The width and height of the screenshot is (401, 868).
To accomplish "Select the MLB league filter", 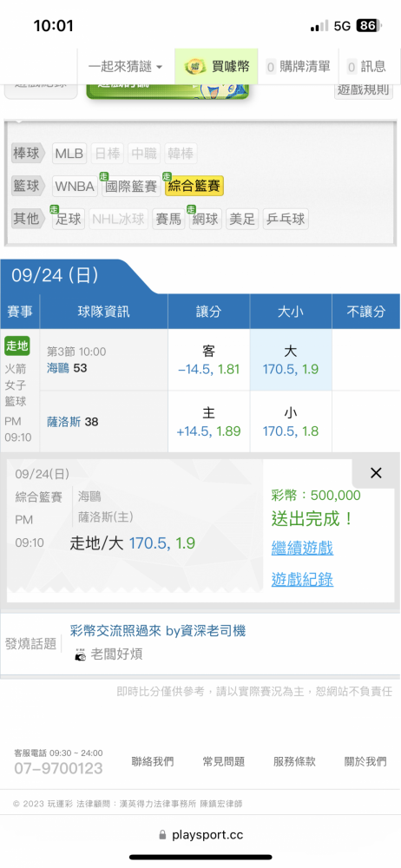I will pos(69,154).
